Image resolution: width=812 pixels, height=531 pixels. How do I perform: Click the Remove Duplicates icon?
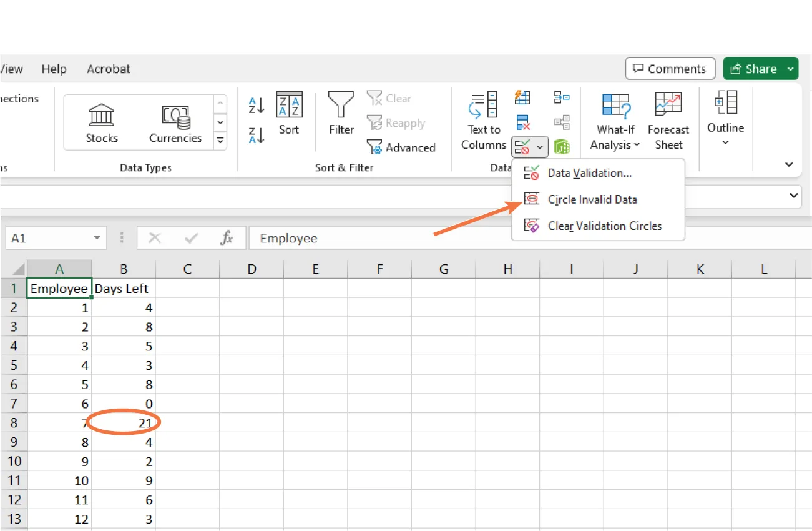point(522,122)
